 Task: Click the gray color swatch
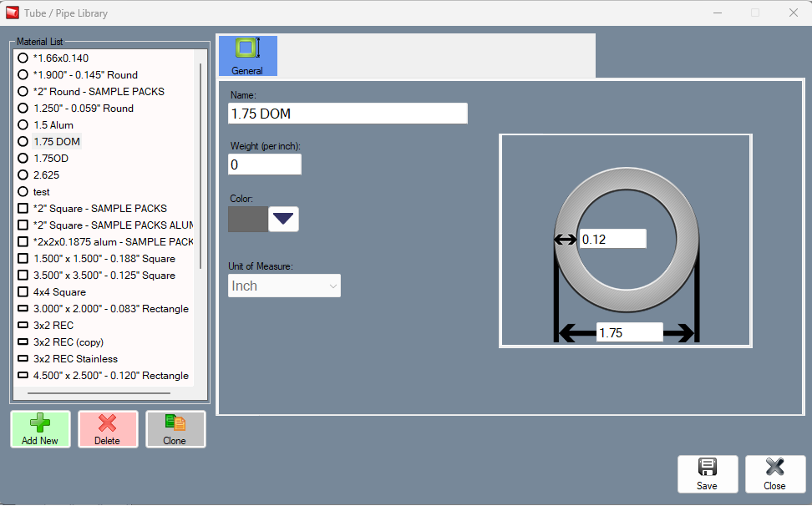click(248, 219)
